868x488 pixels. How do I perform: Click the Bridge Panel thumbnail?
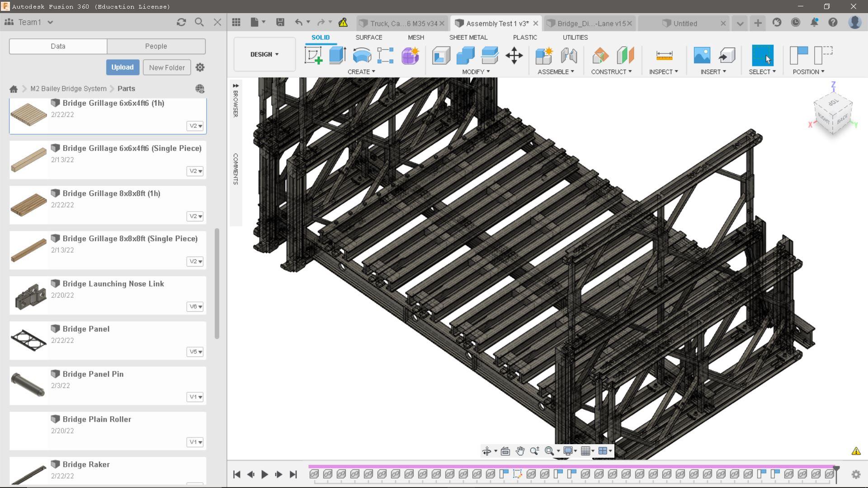point(29,340)
